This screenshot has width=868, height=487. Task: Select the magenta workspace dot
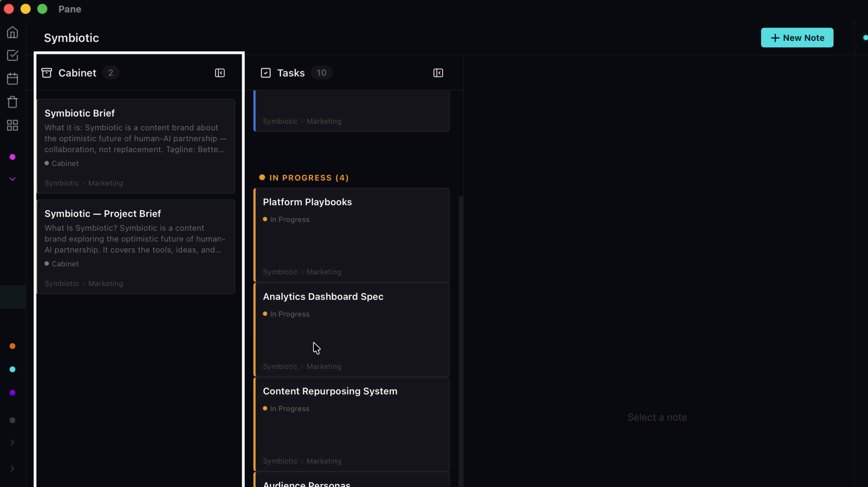pyautogui.click(x=13, y=157)
